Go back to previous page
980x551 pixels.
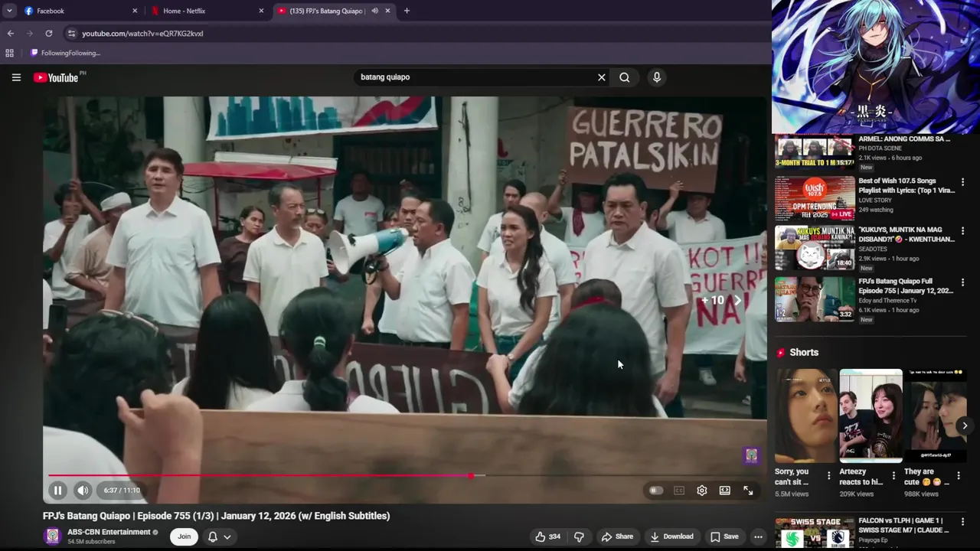point(10,34)
